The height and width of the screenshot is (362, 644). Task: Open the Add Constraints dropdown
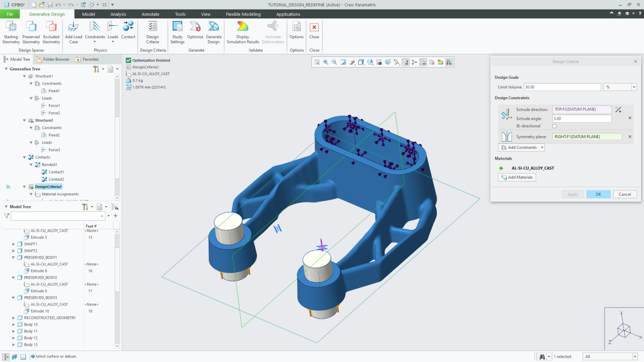click(521, 147)
